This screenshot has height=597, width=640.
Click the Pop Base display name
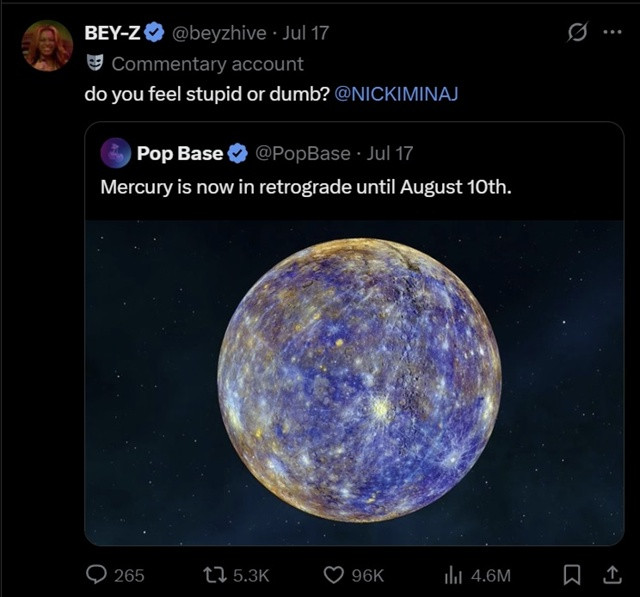pyautogui.click(x=180, y=153)
